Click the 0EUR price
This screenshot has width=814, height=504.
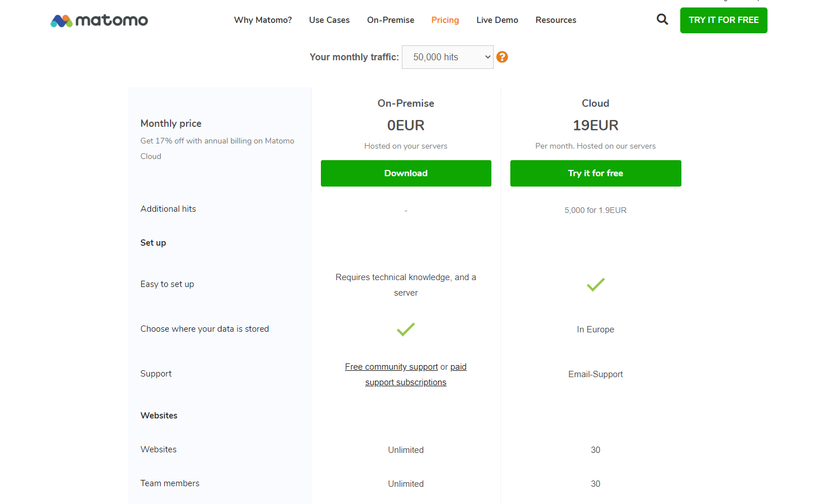click(406, 125)
